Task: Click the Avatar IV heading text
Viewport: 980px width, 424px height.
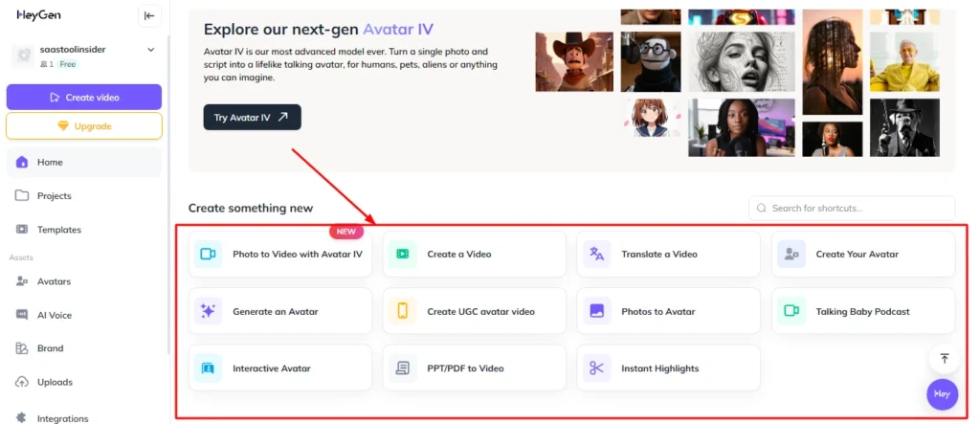Action: [x=397, y=30]
